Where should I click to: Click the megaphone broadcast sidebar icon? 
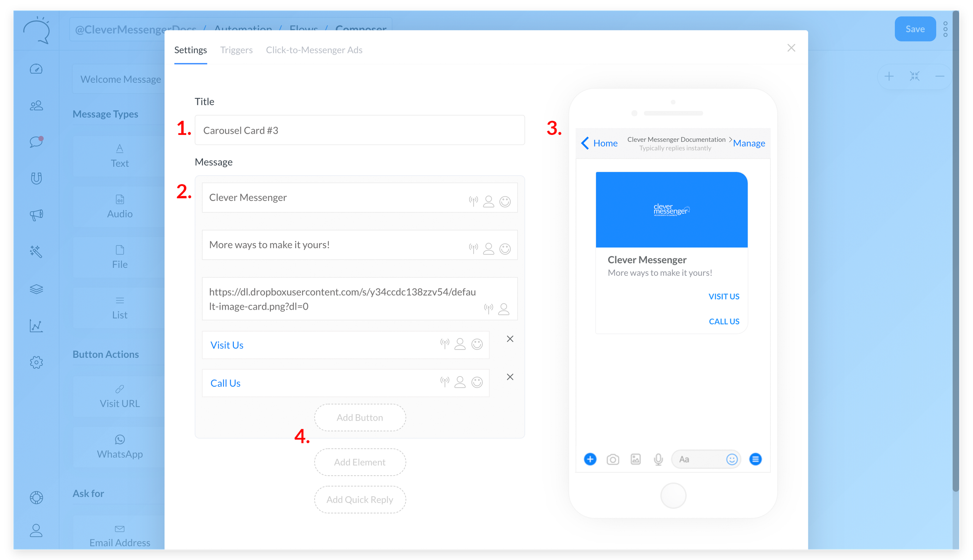(36, 215)
